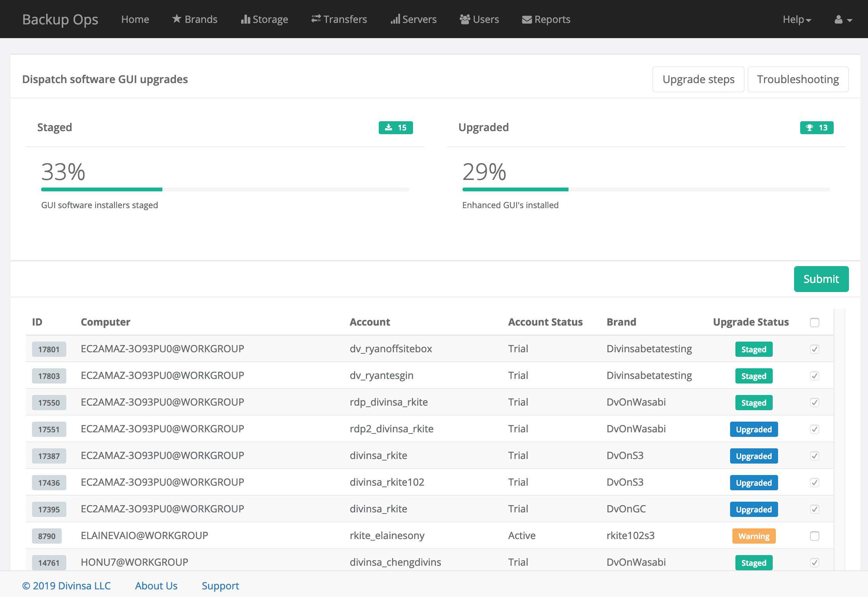Toggle checkbox for row ID 17395

coord(815,509)
